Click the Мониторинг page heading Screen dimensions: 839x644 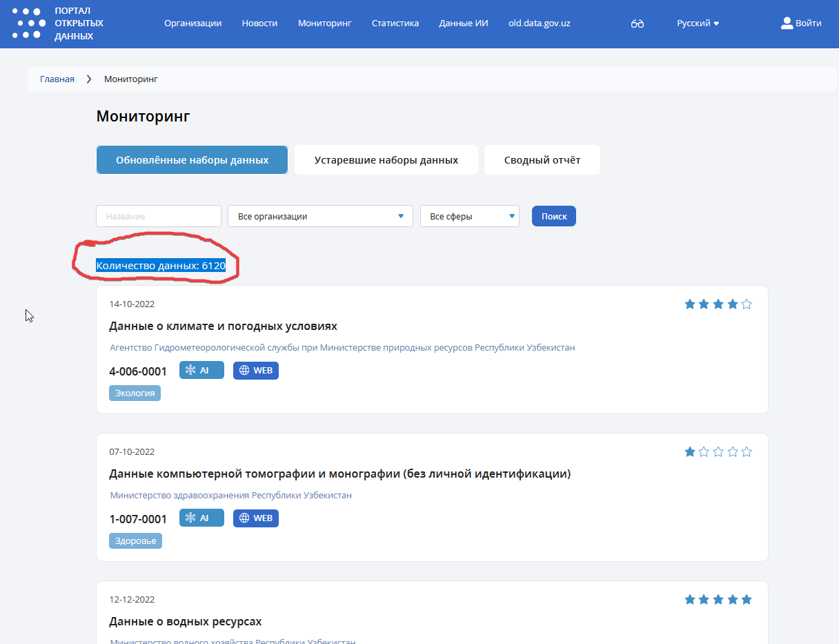[x=143, y=117]
